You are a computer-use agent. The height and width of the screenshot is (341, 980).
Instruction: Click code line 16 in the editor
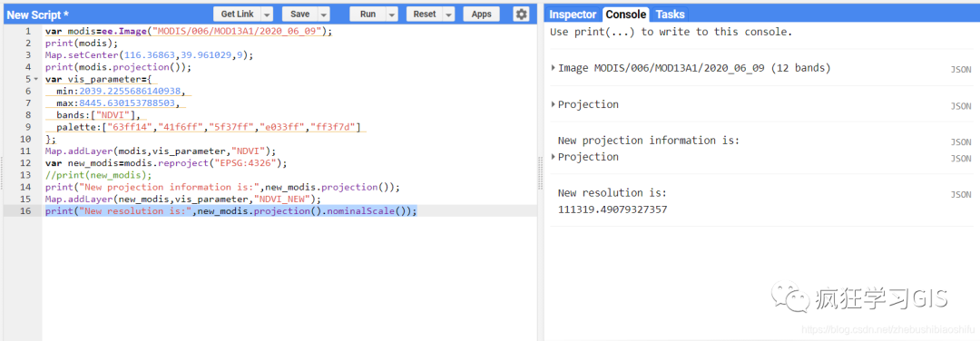click(x=230, y=211)
